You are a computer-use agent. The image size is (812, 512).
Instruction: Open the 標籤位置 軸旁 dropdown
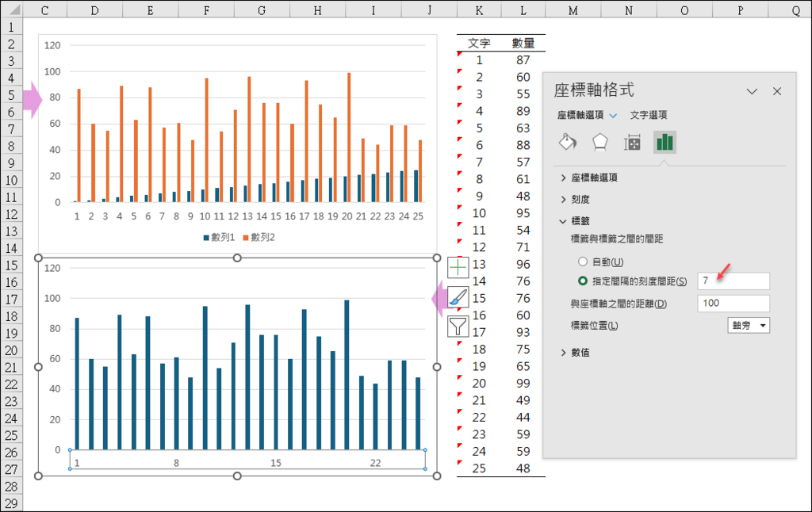(x=749, y=325)
